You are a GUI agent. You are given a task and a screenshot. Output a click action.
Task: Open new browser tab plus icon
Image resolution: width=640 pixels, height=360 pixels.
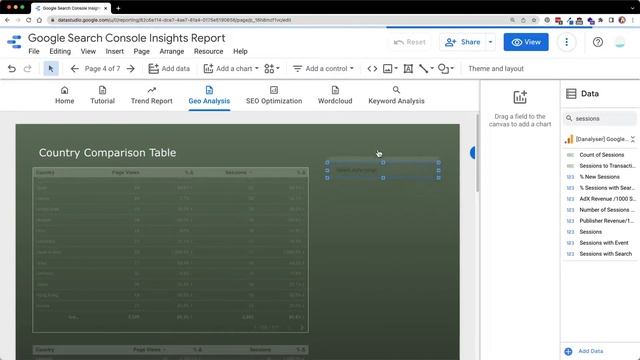118,8
